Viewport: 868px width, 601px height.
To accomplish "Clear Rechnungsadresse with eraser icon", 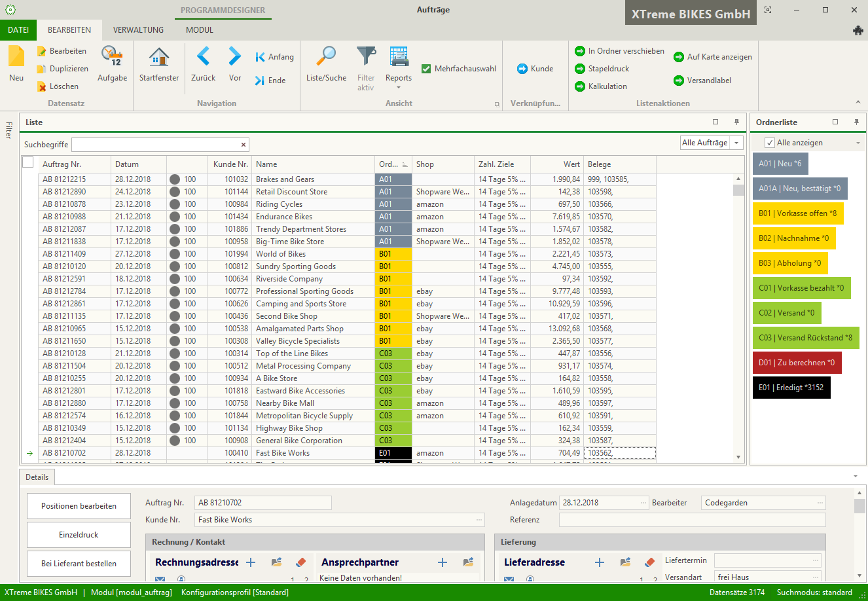I will (301, 562).
